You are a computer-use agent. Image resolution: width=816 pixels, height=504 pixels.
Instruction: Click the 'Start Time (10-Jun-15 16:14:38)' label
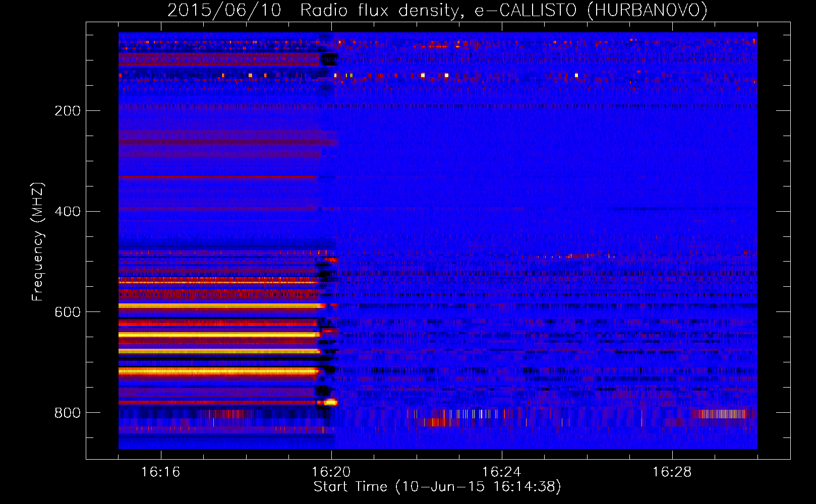coord(437,487)
